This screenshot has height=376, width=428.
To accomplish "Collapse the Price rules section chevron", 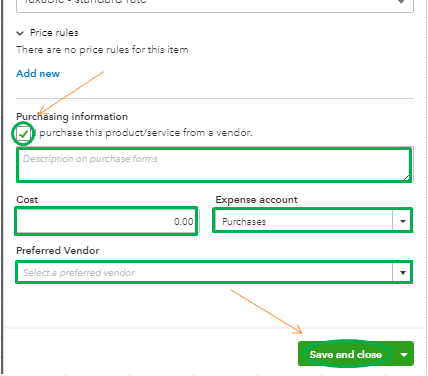I will tap(20, 33).
